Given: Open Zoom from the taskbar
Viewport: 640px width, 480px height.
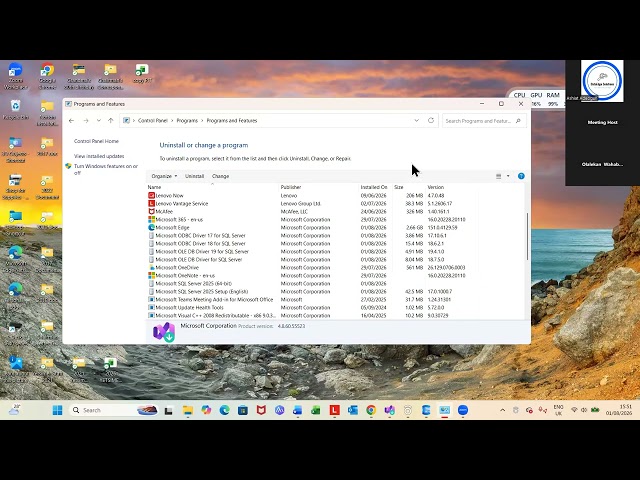Looking at the screenshot, I should tap(463, 410).
